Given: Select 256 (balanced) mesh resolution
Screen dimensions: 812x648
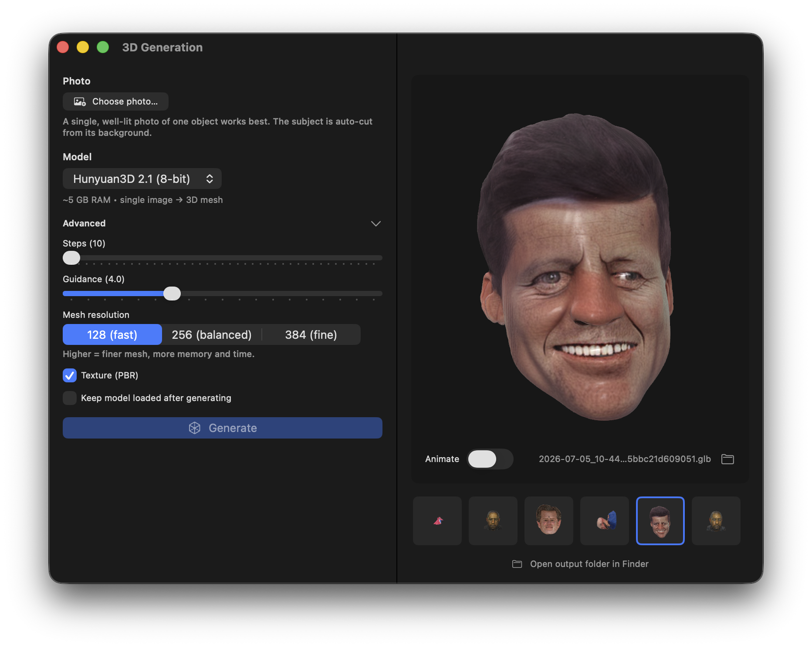Looking at the screenshot, I should (x=212, y=334).
